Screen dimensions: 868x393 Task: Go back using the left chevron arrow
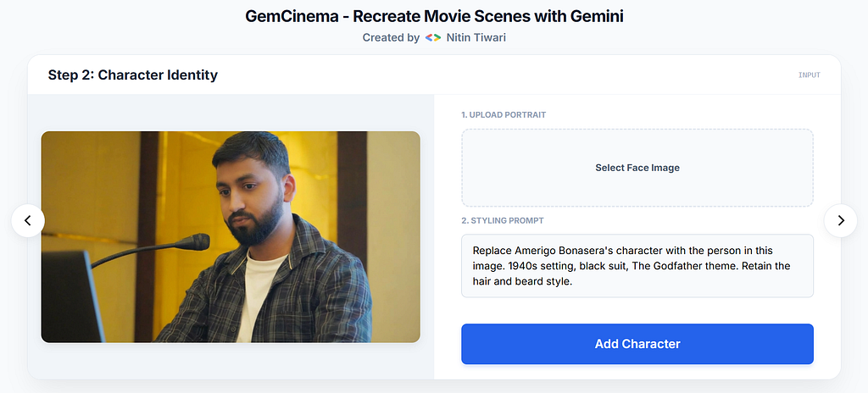pyautogui.click(x=28, y=220)
